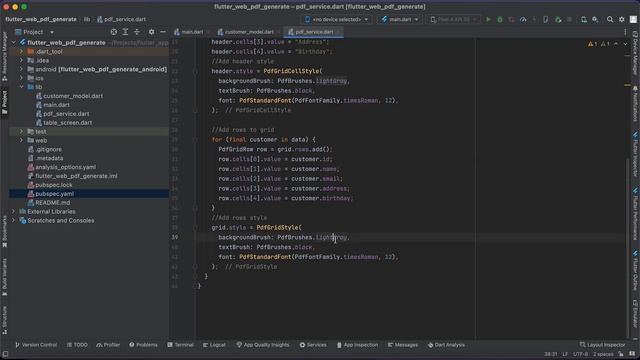Collapse all icon in Project panel header

pos(137,32)
